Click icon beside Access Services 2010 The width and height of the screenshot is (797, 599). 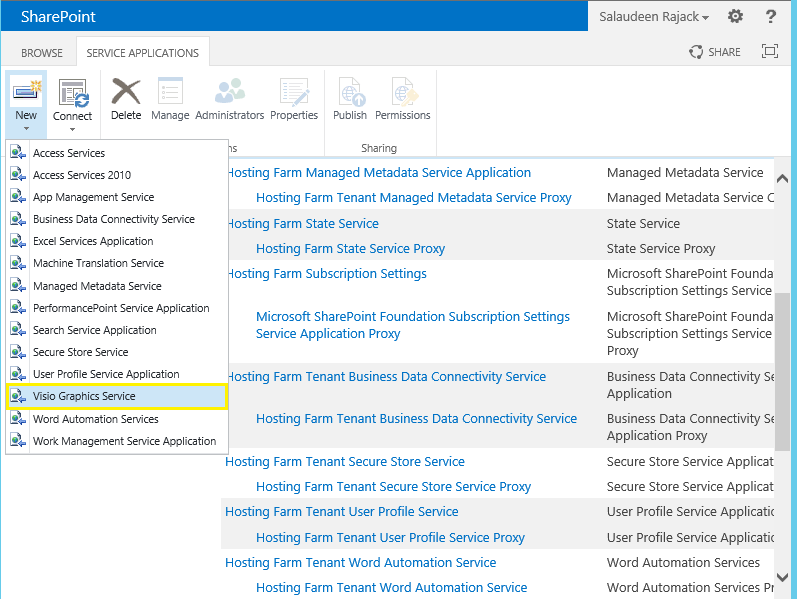[x=18, y=174]
